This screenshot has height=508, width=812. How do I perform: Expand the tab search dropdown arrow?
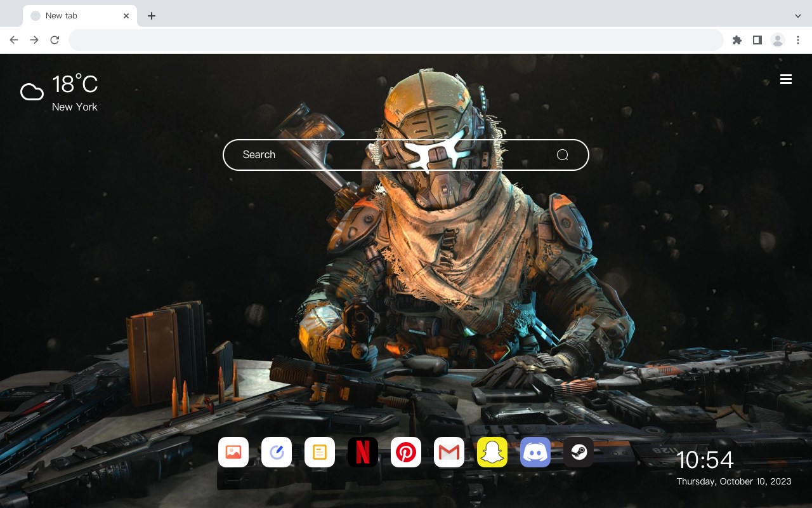[798, 16]
